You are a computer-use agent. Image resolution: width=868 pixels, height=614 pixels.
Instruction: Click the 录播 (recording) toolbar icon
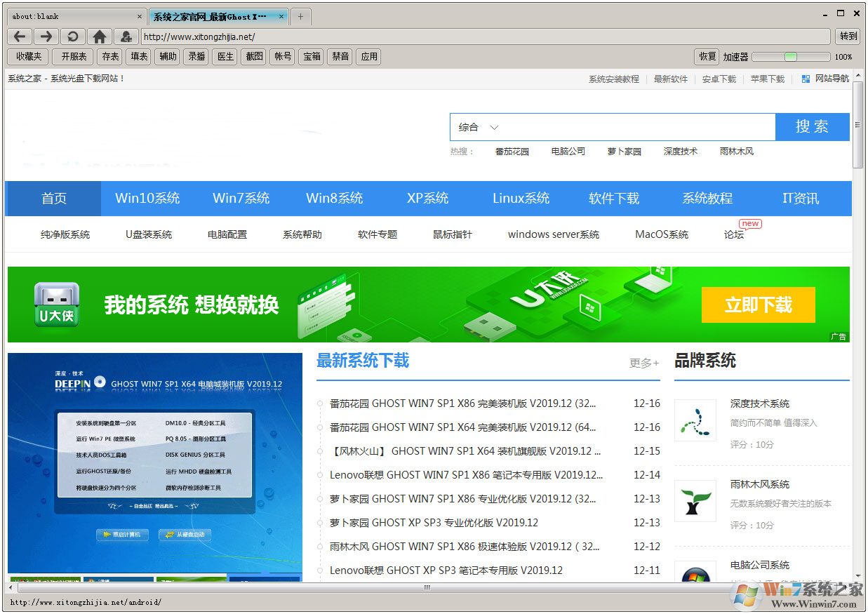coord(196,57)
